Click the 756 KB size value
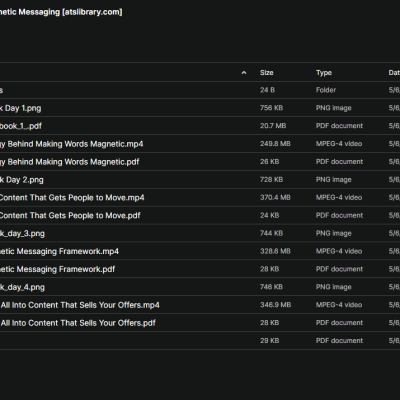The height and width of the screenshot is (400, 400). coord(271,108)
